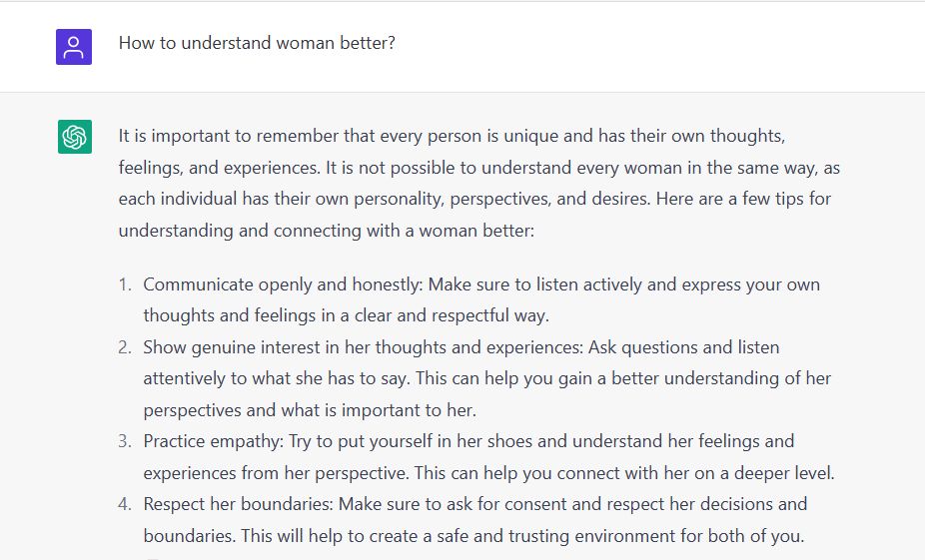Click the line beginning 'each individual has their own personality'
This screenshot has width=925, height=560.
pyautogui.click(x=474, y=200)
